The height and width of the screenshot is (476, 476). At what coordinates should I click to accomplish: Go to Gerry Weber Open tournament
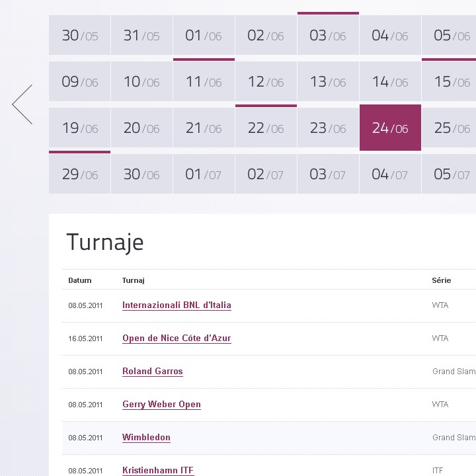tap(161, 405)
